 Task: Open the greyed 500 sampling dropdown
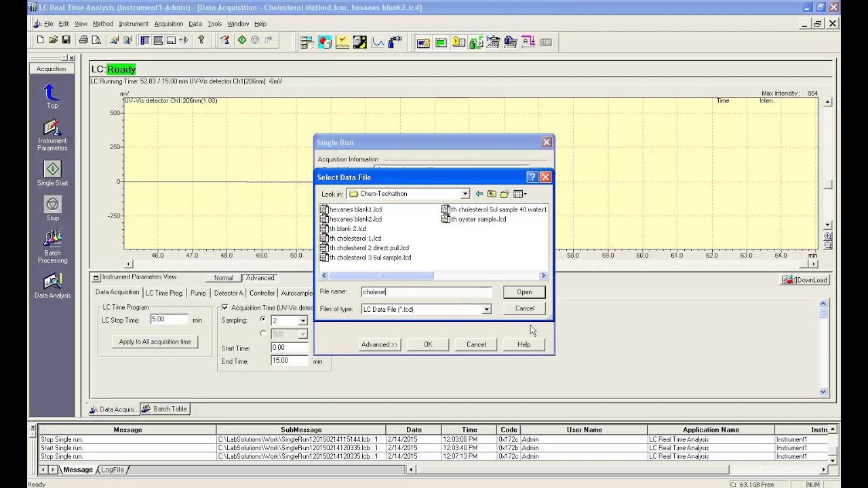pyautogui.click(x=302, y=334)
